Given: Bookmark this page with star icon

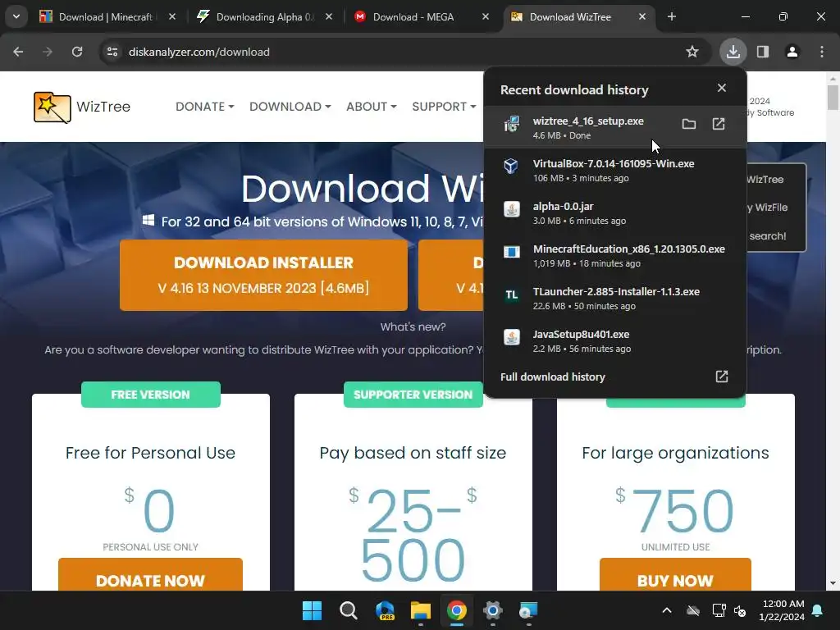Looking at the screenshot, I should [x=692, y=52].
